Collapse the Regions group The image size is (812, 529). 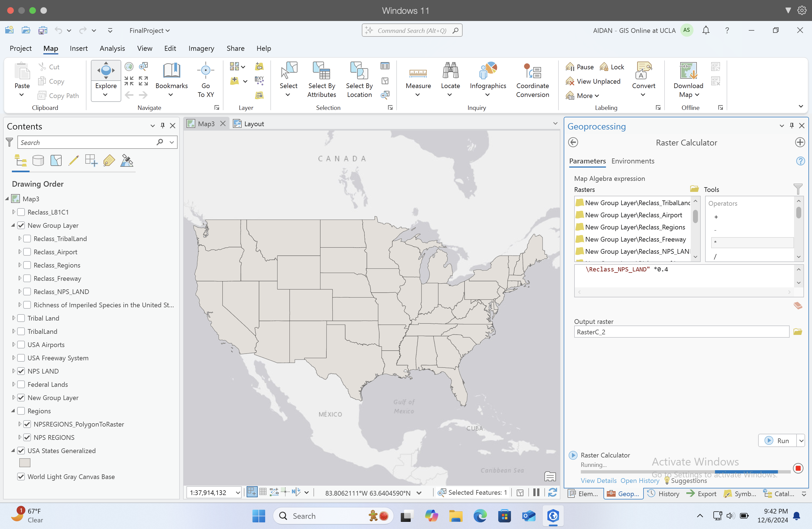pyautogui.click(x=13, y=411)
